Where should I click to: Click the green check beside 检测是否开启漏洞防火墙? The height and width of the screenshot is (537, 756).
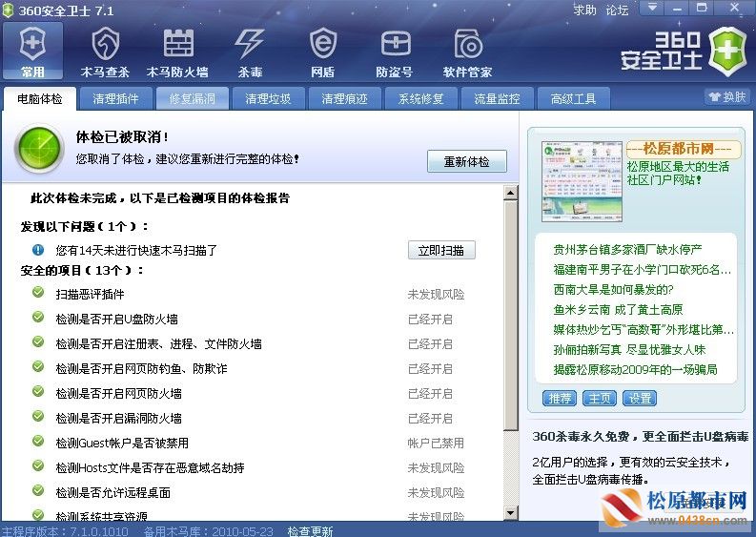tap(38, 417)
